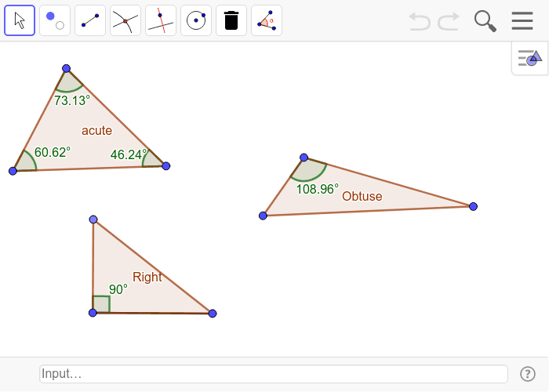Viewport: 549px width, 392px height.
Task: Click the Undo arrow
Action: click(x=420, y=21)
